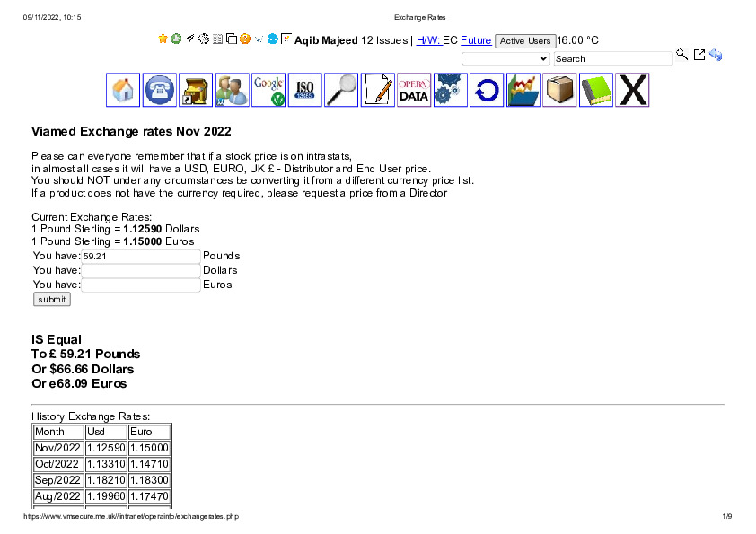This screenshot has height=534, width=756.
Task: Open the cardboard box icon
Action: coord(559,90)
